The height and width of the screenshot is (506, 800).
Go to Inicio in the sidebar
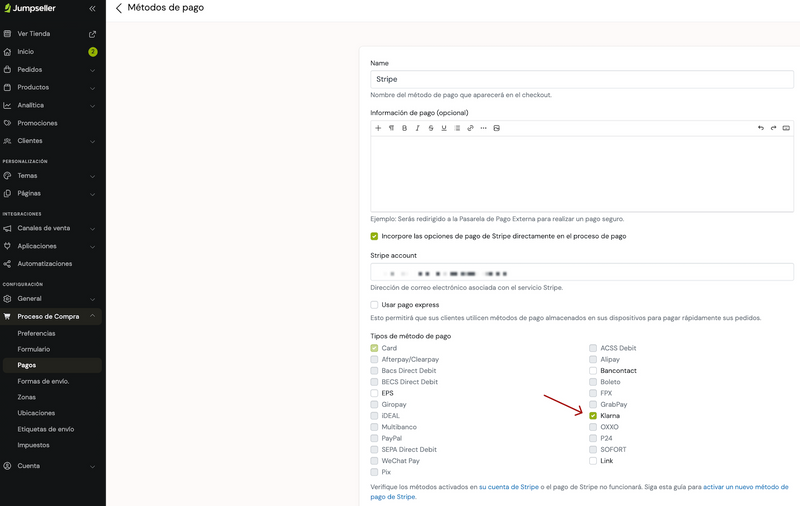coord(26,52)
